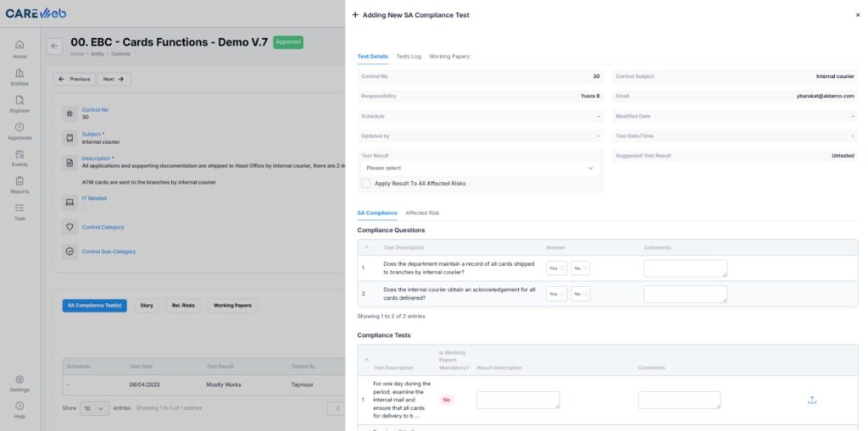Collapse the Compliance Questions table chevron
Image resolution: width=868 pixels, height=431 pixels.
366,247
